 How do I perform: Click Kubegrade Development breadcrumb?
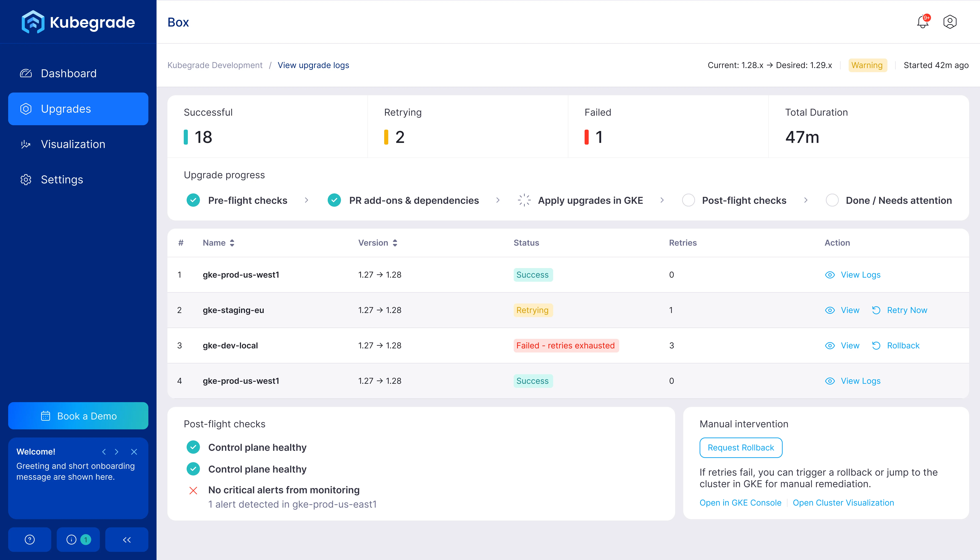(215, 65)
